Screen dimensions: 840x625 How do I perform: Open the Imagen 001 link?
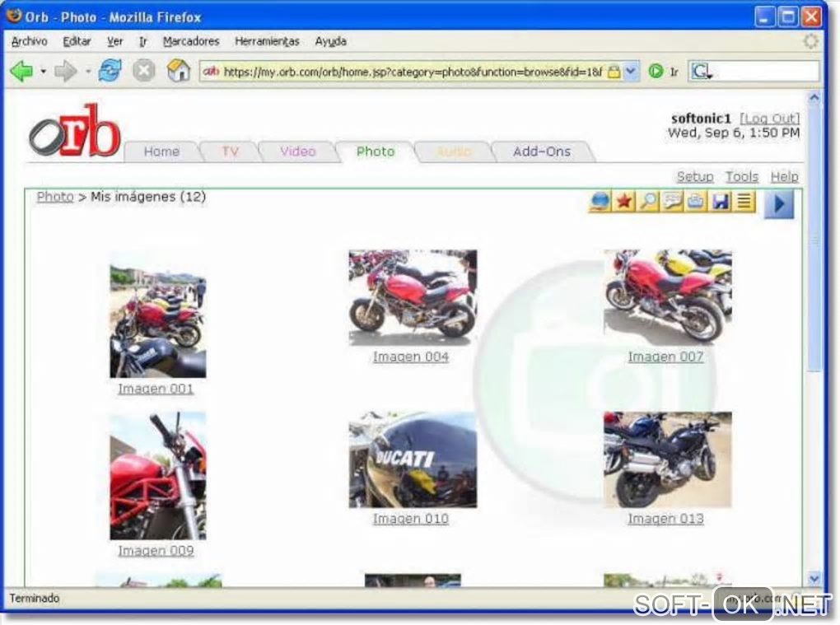(156, 389)
